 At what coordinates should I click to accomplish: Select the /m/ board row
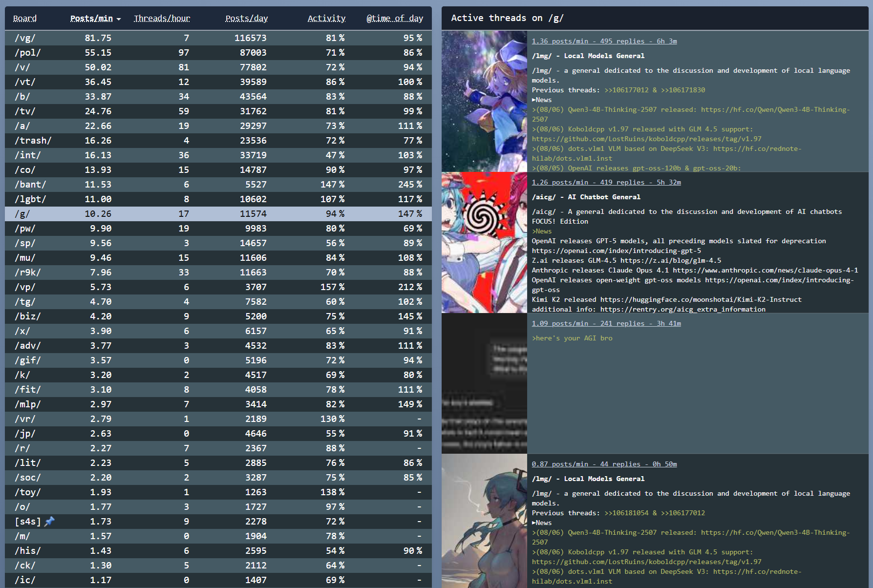coord(218,536)
